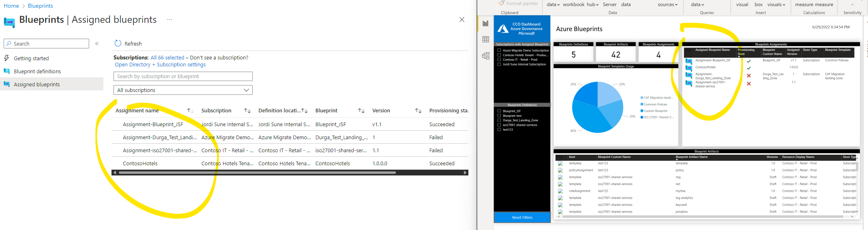Check iso27001-shared-services definition filter

[x=499, y=125]
